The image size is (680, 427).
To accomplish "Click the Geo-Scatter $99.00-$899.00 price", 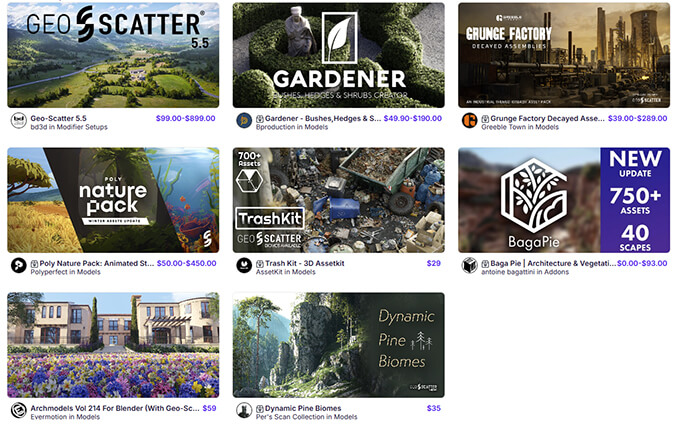I will click(186, 118).
